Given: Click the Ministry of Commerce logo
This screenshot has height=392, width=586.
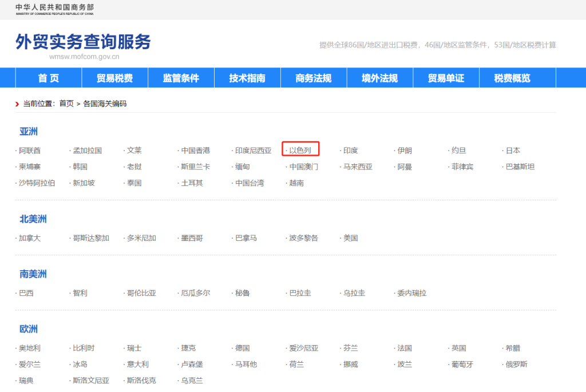Looking at the screenshot, I should point(54,9).
